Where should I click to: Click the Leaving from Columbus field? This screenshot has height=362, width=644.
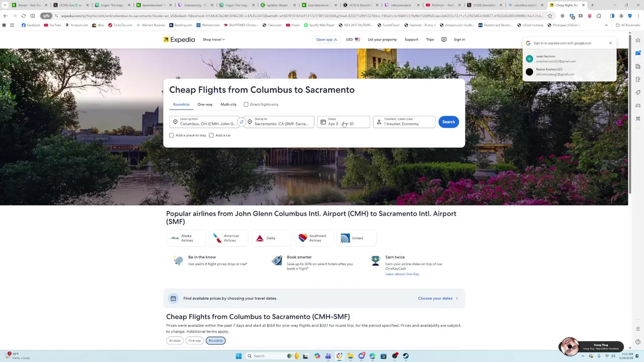[x=205, y=122]
